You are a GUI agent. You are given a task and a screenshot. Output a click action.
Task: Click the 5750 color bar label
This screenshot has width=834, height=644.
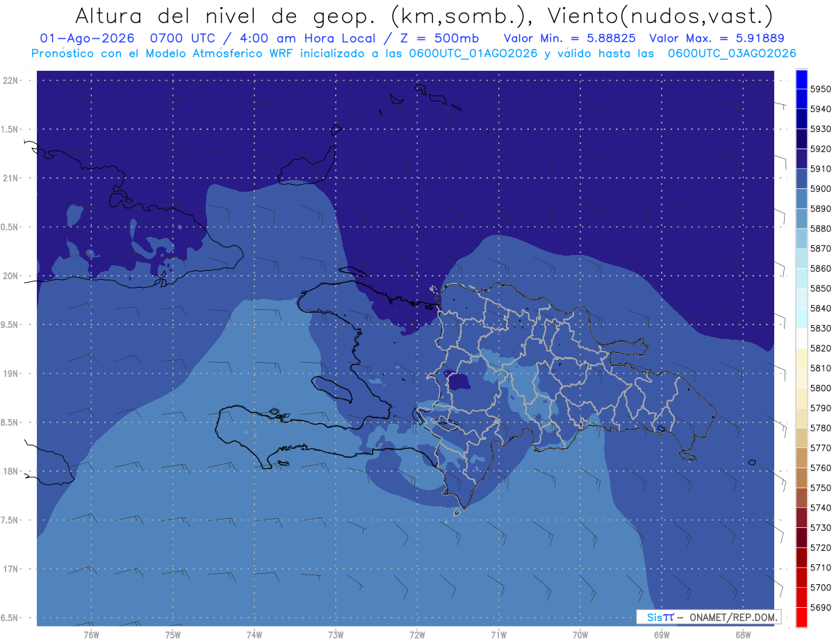(x=820, y=488)
